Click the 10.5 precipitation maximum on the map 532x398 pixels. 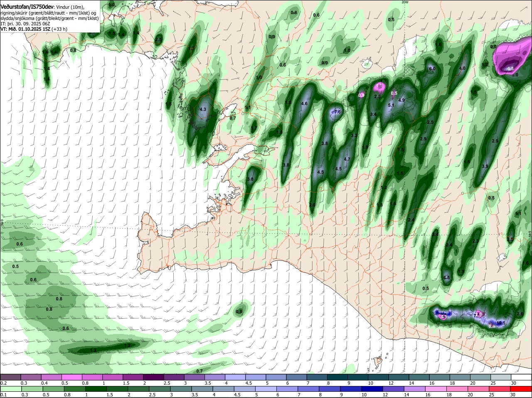501,323
